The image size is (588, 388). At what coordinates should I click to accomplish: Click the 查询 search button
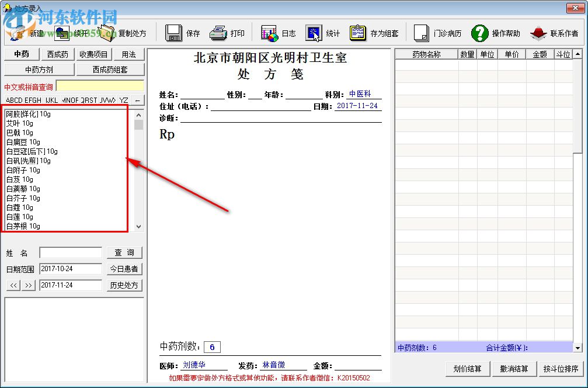[x=124, y=252]
